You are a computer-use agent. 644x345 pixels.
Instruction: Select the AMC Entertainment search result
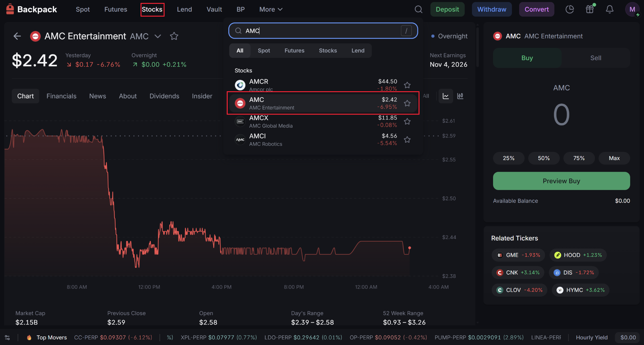(x=323, y=103)
